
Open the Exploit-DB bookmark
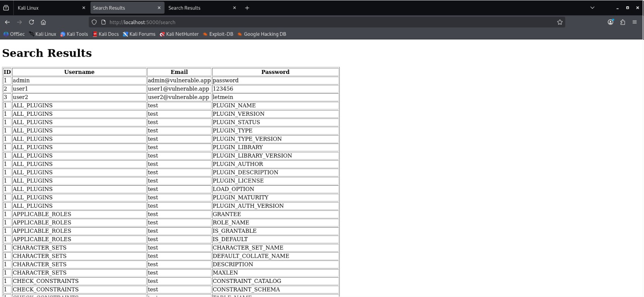point(218,34)
